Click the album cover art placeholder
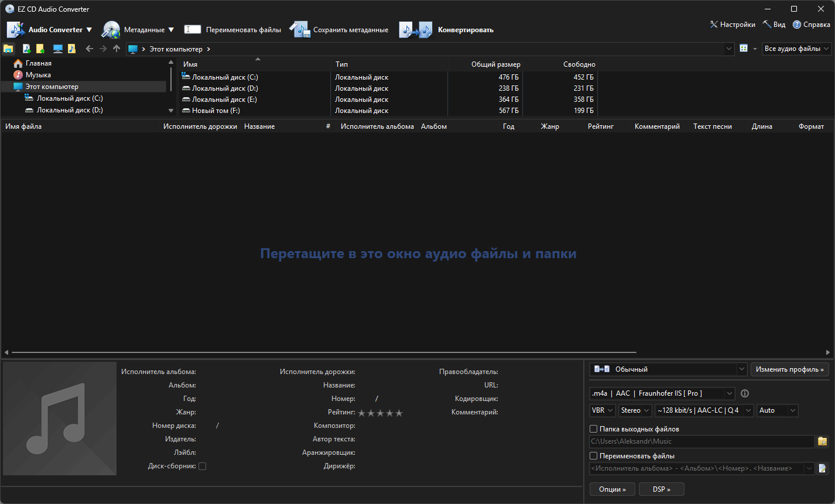 coord(60,419)
